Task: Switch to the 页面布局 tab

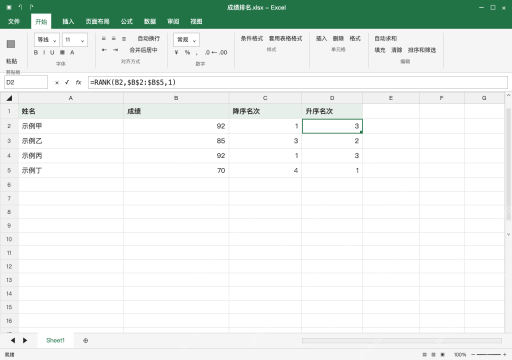Action: 97,21
